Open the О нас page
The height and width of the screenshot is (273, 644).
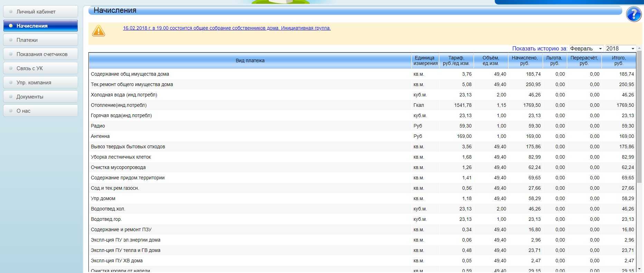pos(40,111)
